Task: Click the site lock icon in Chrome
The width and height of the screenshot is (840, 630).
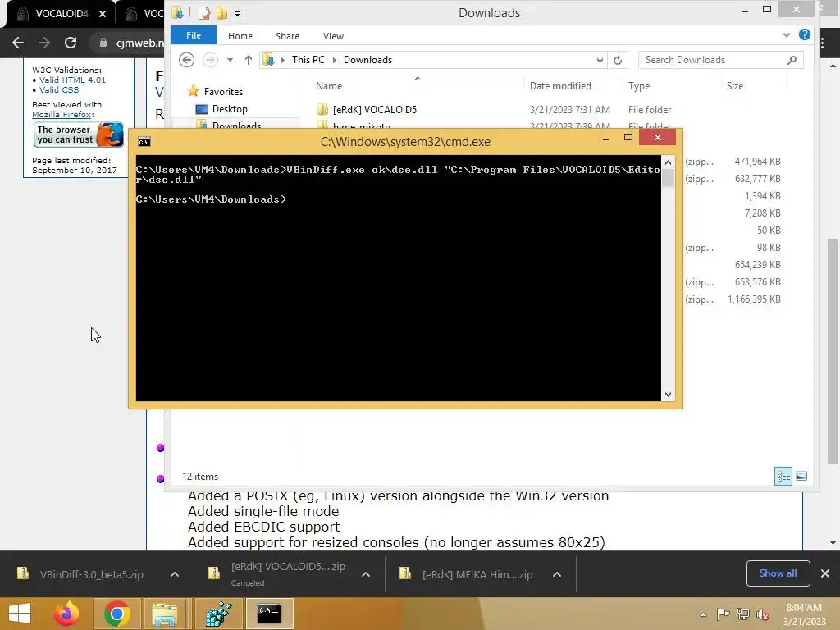Action: coord(103,43)
